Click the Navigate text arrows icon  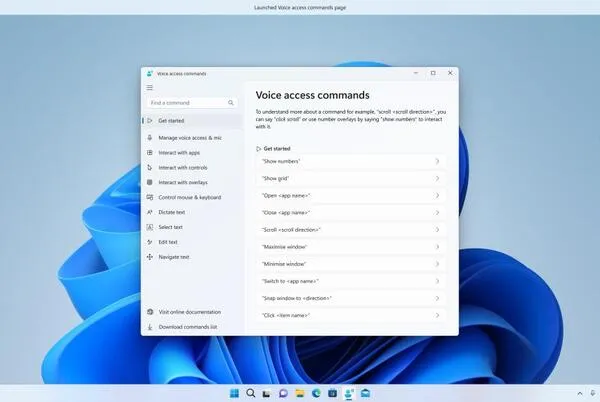[150, 257]
